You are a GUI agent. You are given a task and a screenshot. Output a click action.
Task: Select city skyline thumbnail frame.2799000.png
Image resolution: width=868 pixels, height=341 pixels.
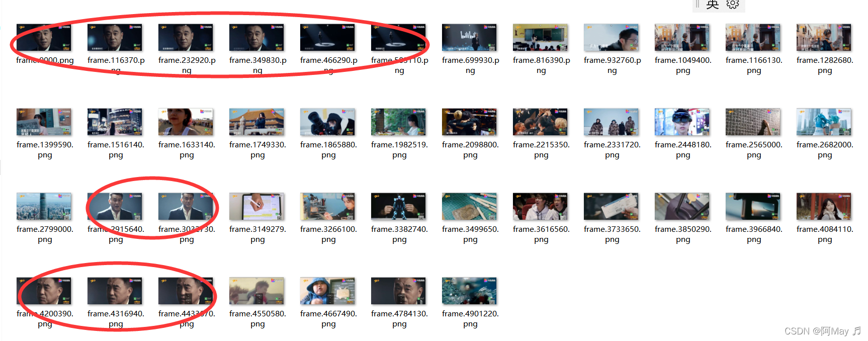click(44, 207)
